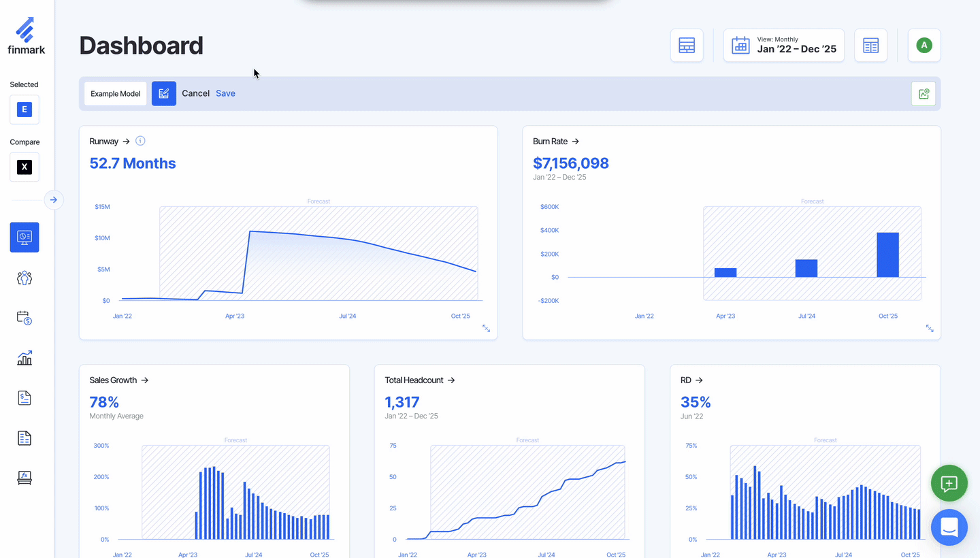Click the calendar-dollar payroll icon in sidebar
Screen dimensions: 980x558
(x=24, y=318)
